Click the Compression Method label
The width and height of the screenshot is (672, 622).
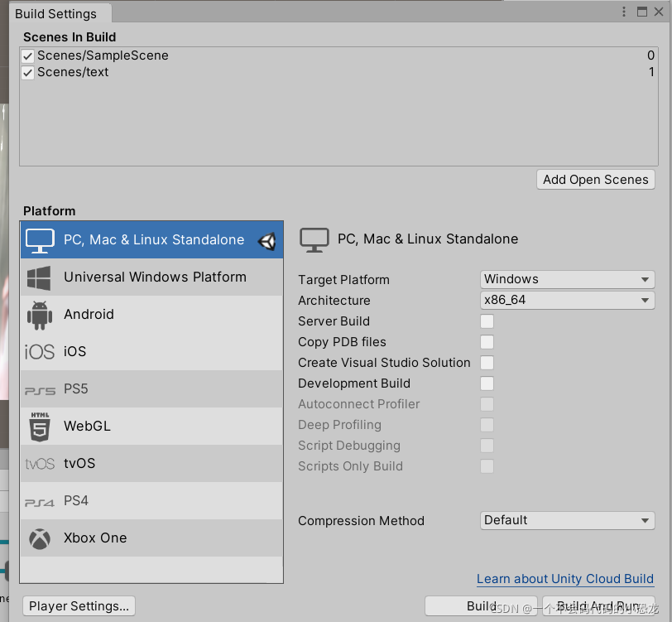[362, 521]
